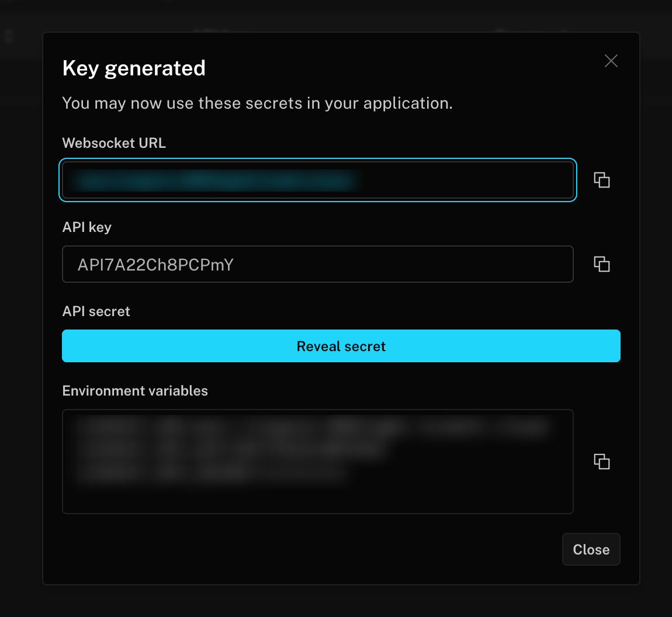Click the "You may now use these secrets" text
This screenshot has width=672, height=617.
pyautogui.click(x=257, y=103)
